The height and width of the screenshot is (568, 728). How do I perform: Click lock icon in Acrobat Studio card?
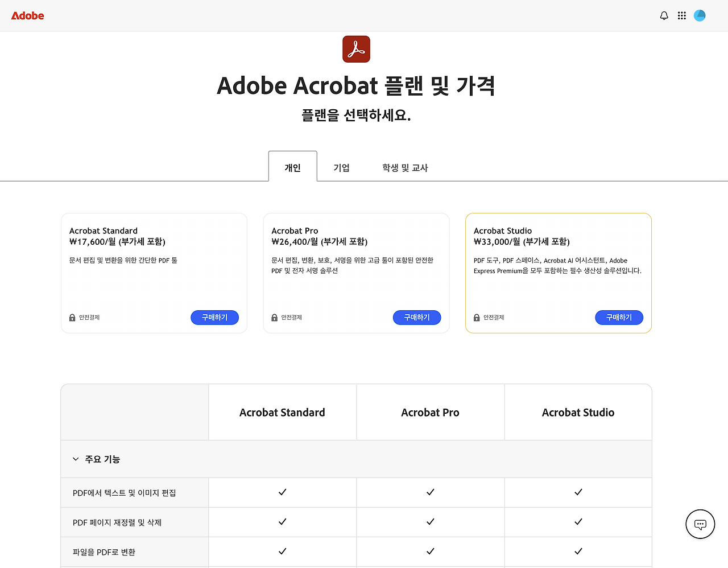[x=477, y=318]
